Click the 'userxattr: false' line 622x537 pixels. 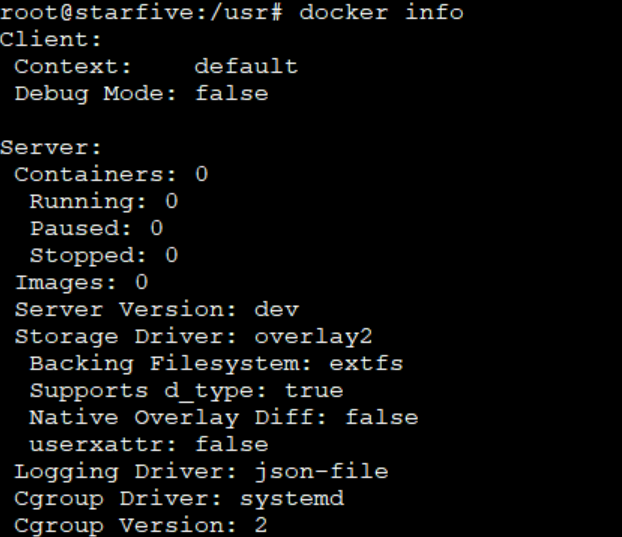pos(148,445)
